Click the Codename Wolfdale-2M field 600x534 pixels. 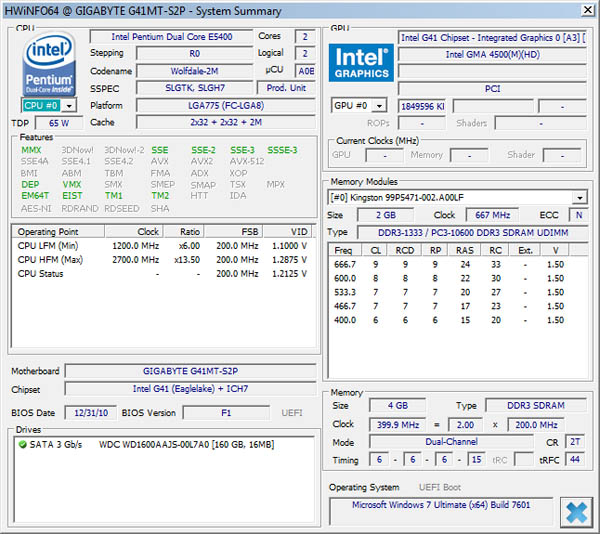[x=194, y=71]
